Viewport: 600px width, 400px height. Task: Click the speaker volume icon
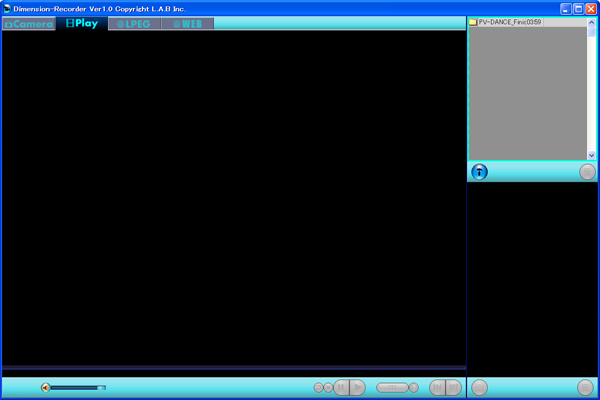(x=45, y=388)
